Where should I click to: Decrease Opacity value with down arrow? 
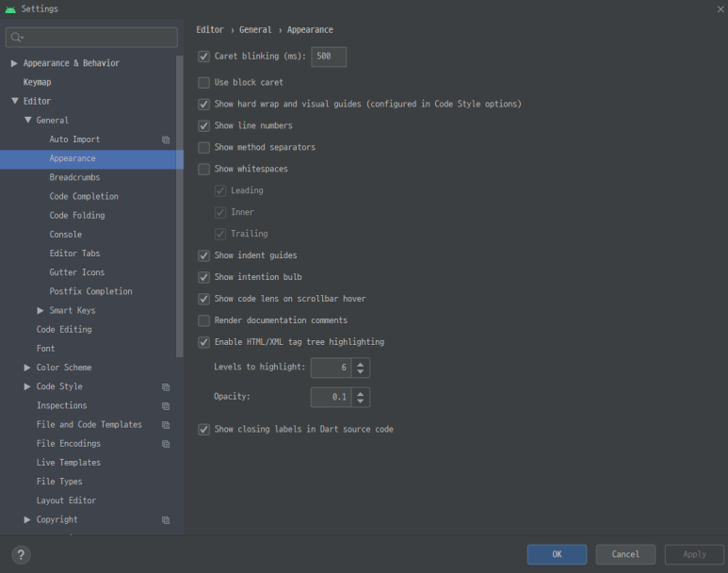pos(361,401)
